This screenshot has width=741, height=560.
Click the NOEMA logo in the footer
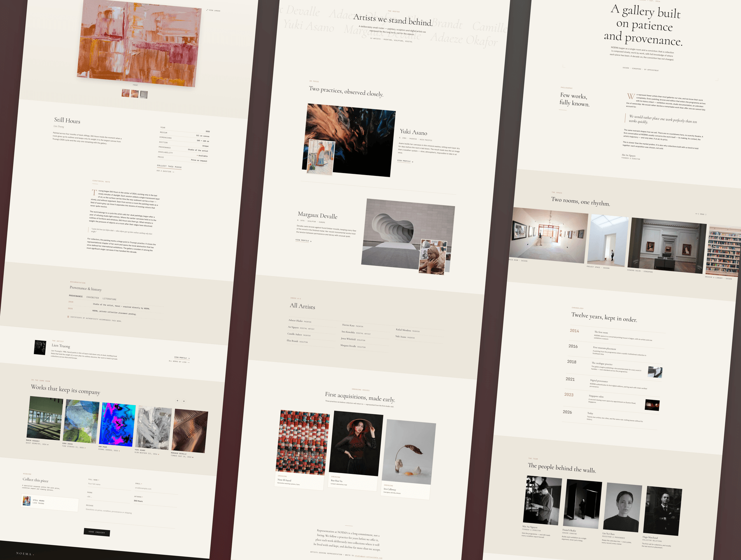(x=25, y=553)
